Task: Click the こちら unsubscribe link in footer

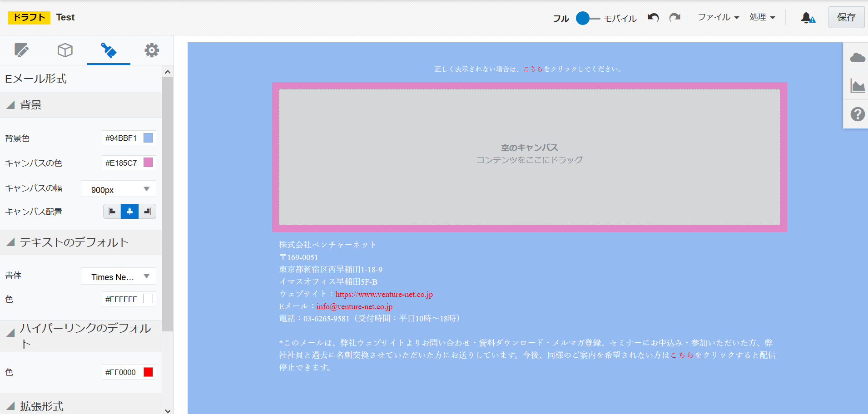Action: tap(682, 355)
